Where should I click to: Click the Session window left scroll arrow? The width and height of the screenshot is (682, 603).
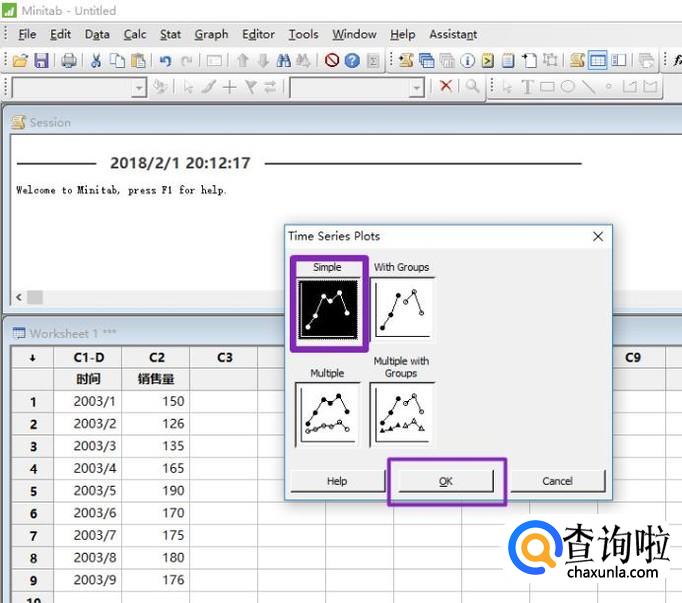pyautogui.click(x=19, y=297)
